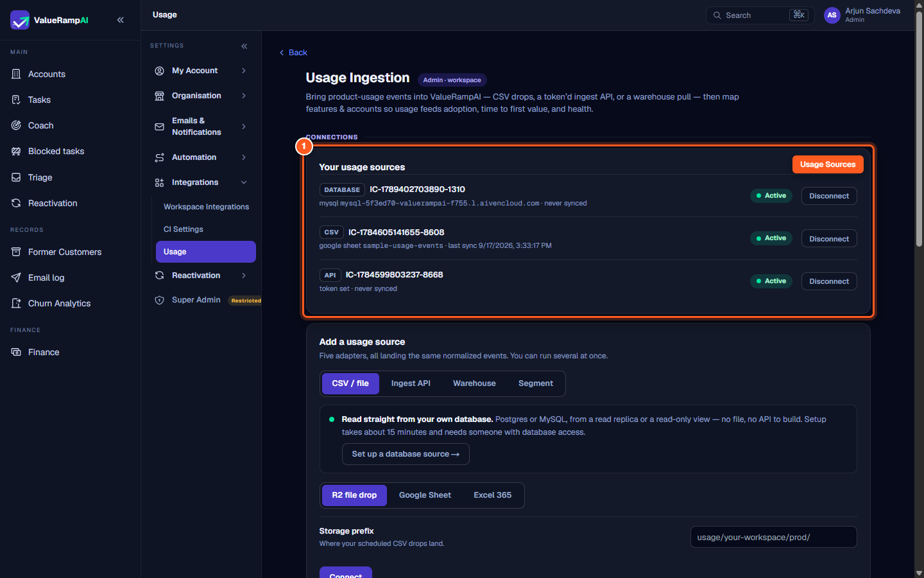The image size is (924, 578).
Task: Select the Excel 365 option
Action: click(x=493, y=495)
